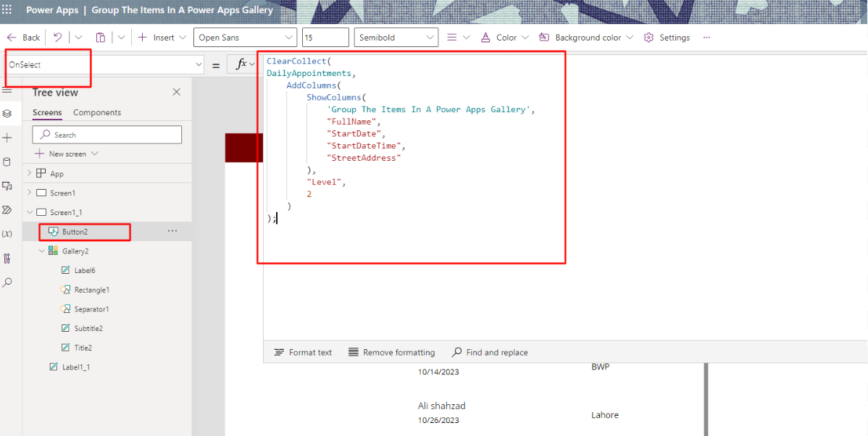The height and width of the screenshot is (436, 868).
Task: Click the Search sidebar icon
Action: tap(8, 282)
